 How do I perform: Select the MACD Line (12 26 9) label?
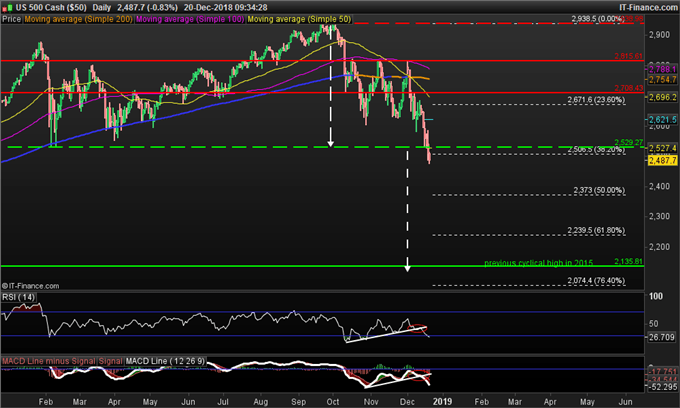165,361
